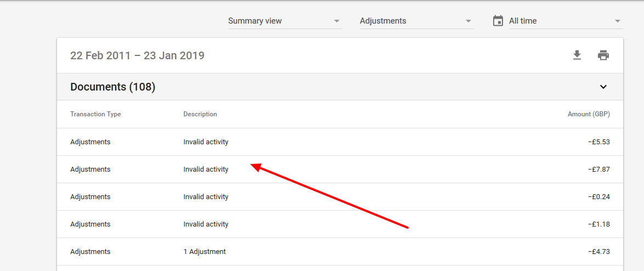Click the Documents (108) heading
Image resolution: width=644 pixels, height=271 pixels.
click(x=113, y=87)
